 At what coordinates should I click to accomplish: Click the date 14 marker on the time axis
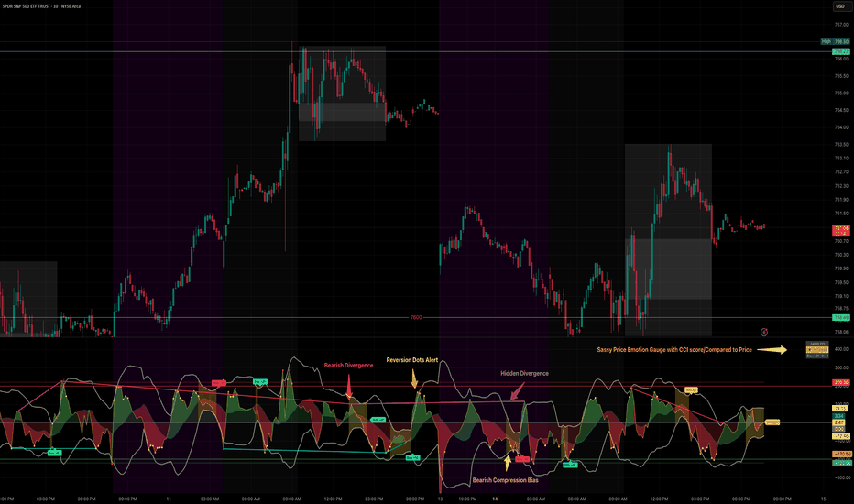point(495,499)
